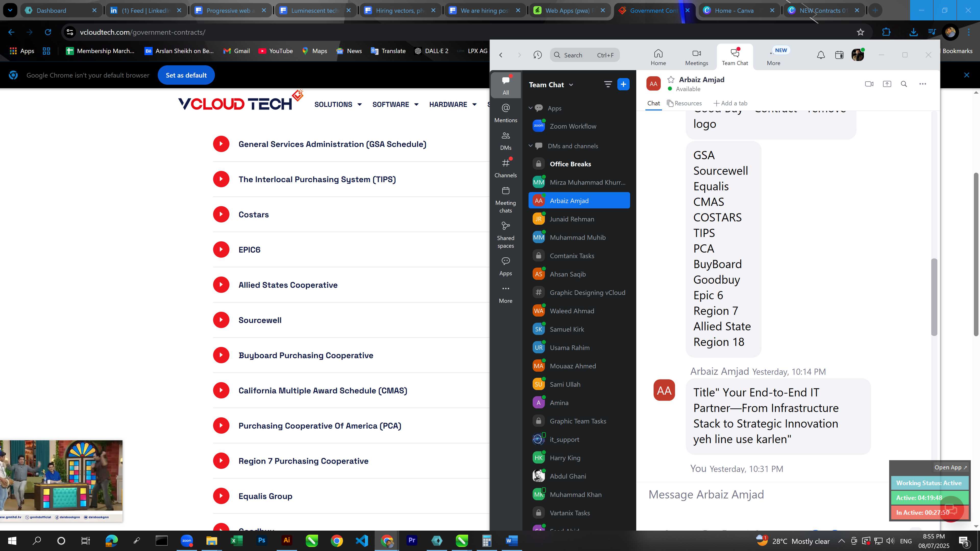Open chat header more options ellipsis

coord(923,84)
